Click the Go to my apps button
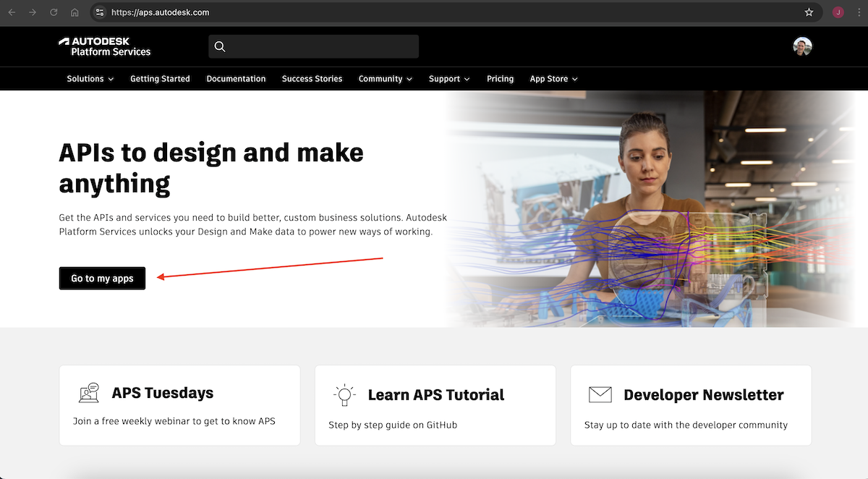 102,279
